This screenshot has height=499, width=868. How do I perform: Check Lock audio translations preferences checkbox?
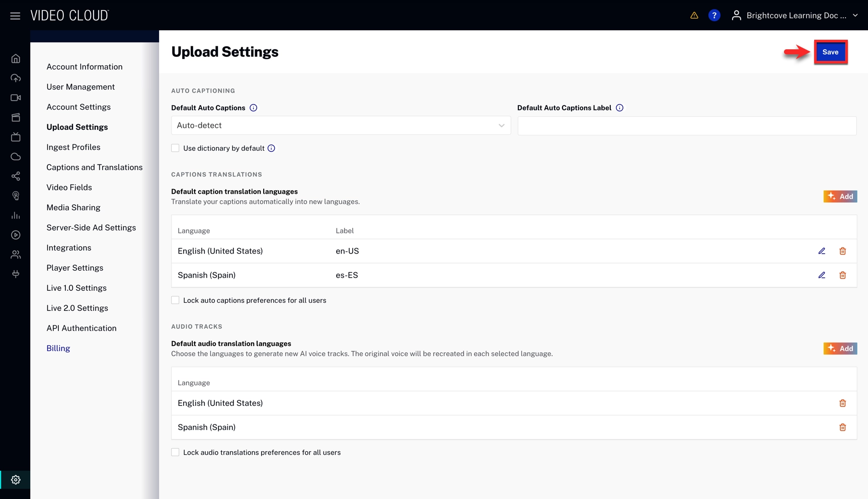point(175,452)
